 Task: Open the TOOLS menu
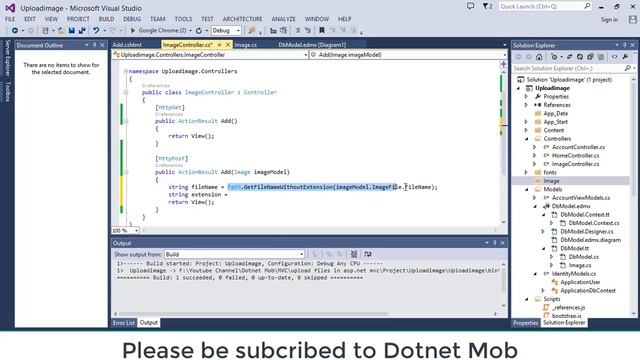tap(183, 19)
